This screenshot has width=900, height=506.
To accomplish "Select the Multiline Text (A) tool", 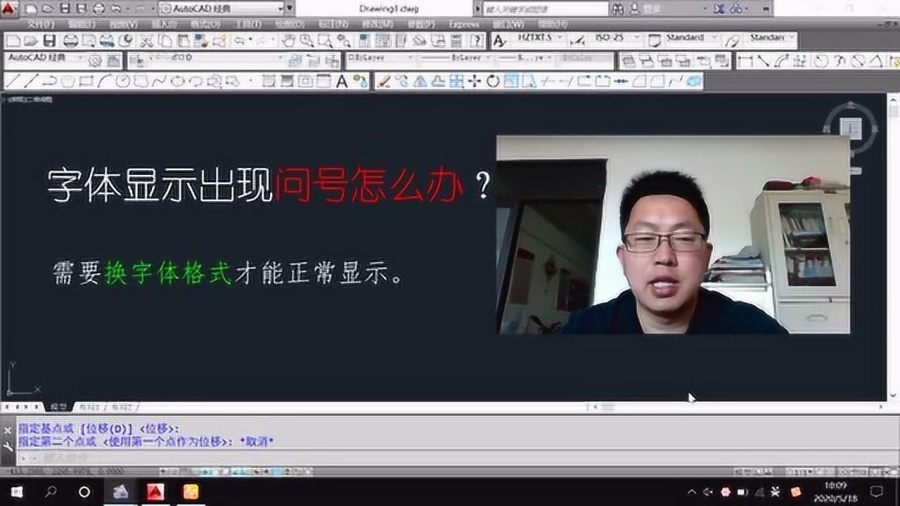I will 342,81.
